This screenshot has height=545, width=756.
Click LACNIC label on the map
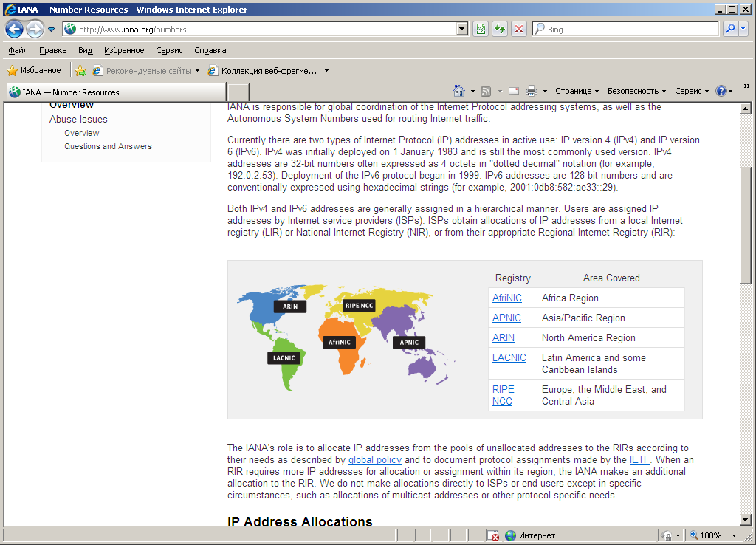[x=284, y=358]
